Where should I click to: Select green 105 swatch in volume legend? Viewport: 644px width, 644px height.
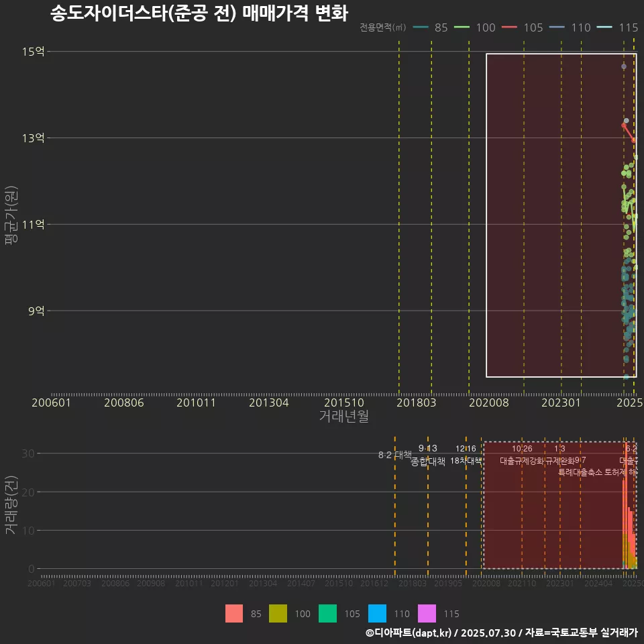click(328, 614)
